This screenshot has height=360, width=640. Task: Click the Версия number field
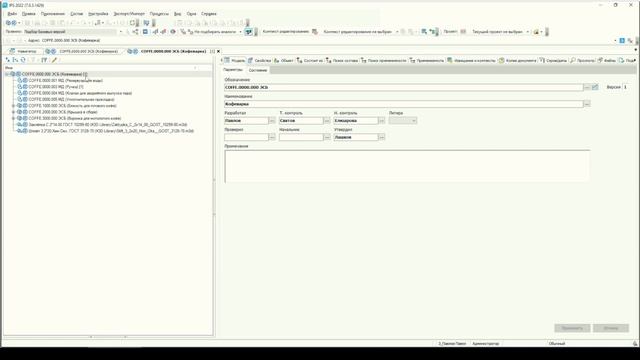[x=627, y=87]
